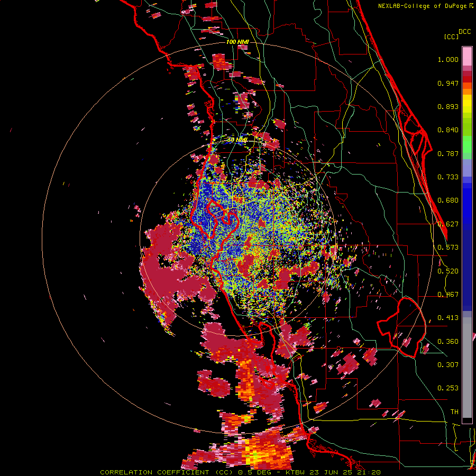Click the 0.893 legend value
The width and height of the screenshot is (476, 476).
coord(448,106)
